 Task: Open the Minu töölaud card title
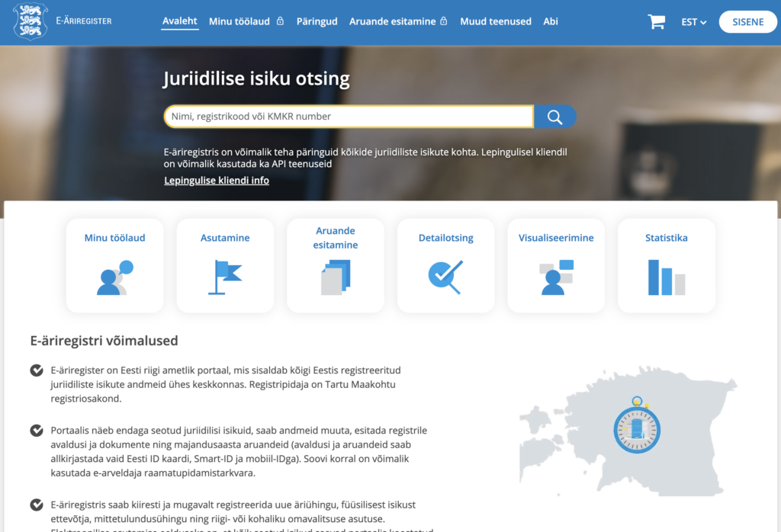(x=115, y=238)
